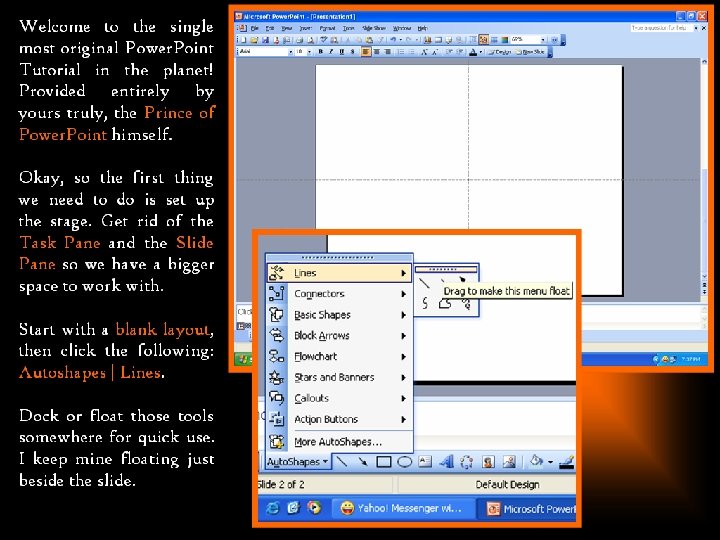This screenshot has height=540, width=720.
Task: Open the Font name dropdown
Action: [290, 52]
